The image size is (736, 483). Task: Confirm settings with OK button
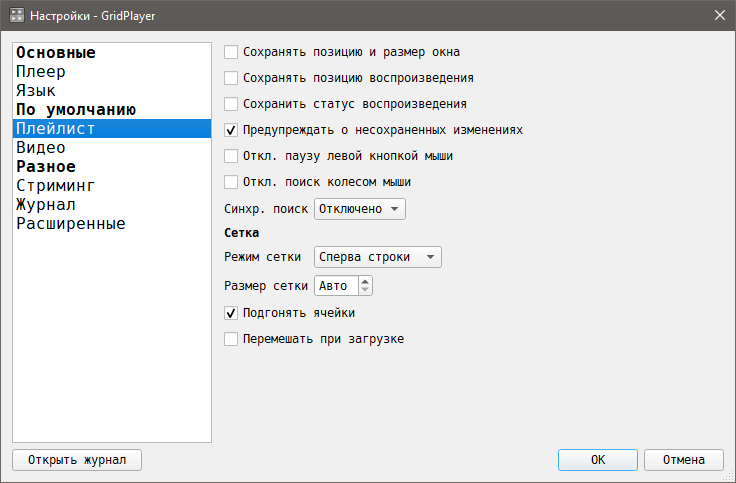point(598,460)
